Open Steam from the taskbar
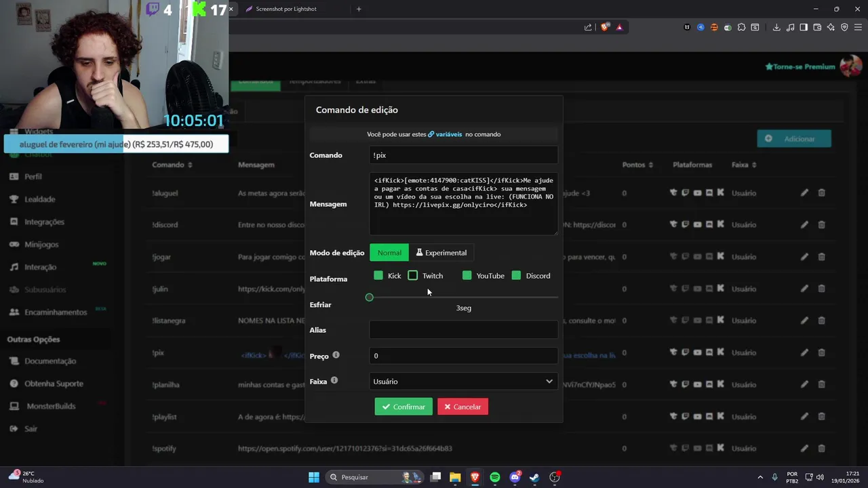868x488 pixels. (x=534, y=477)
